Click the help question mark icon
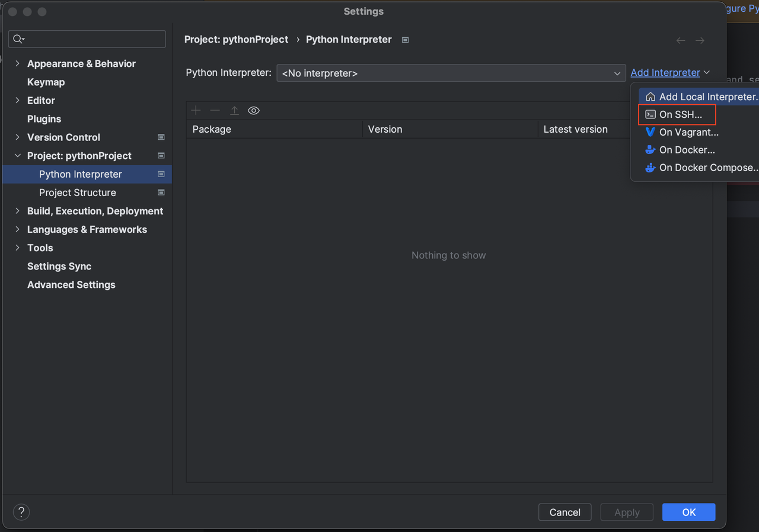Screen dimensions: 759x532 [21, 512]
